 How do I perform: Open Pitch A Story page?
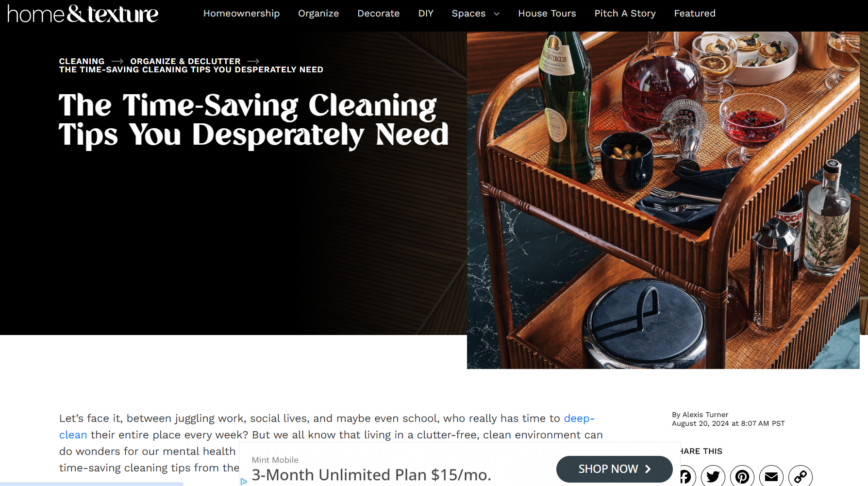pyautogui.click(x=625, y=14)
